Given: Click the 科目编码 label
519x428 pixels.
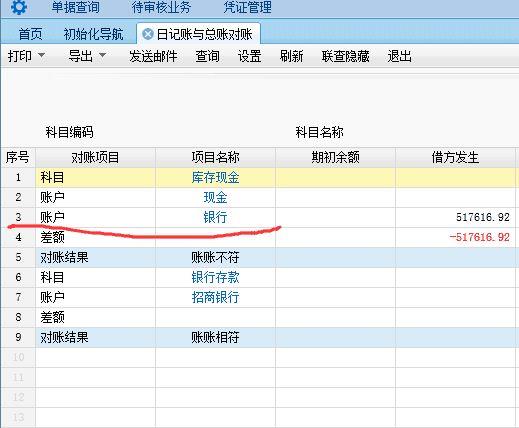Looking at the screenshot, I should 69,132.
